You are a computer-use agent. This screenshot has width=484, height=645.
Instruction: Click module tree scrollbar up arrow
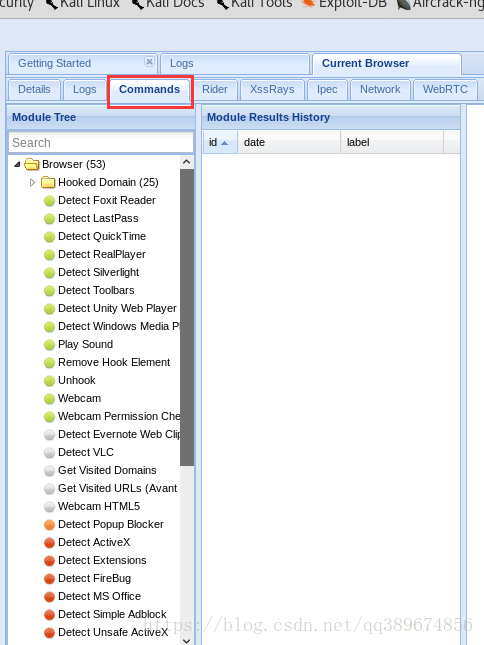[186, 162]
